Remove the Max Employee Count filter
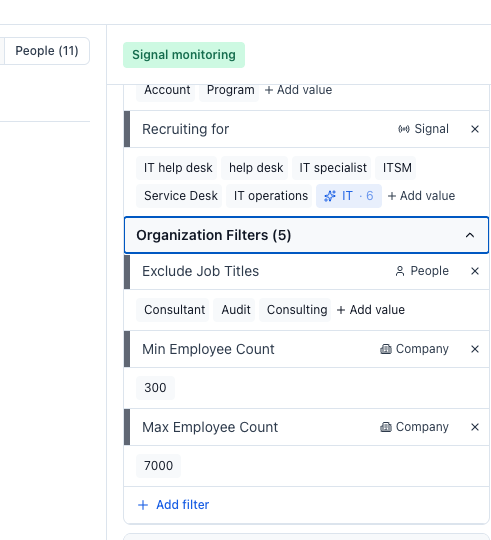This screenshot has height=540, width=491. 475,427
